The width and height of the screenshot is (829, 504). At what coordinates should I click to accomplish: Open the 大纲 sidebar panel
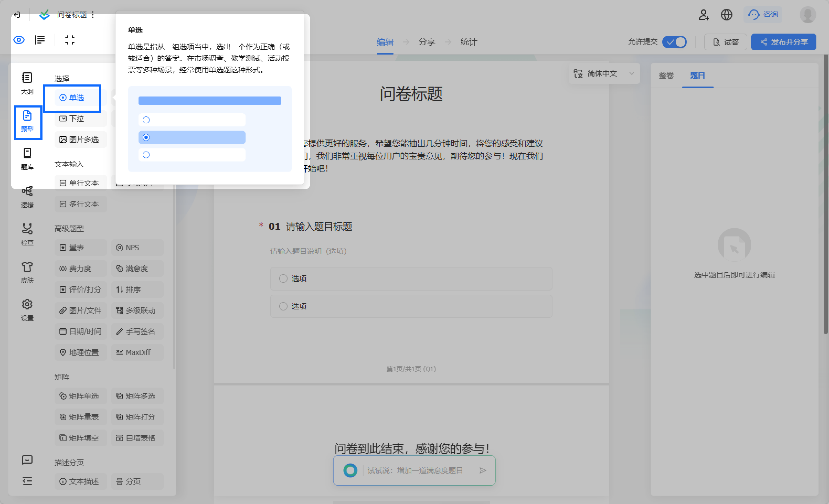[x=27, y=84]
